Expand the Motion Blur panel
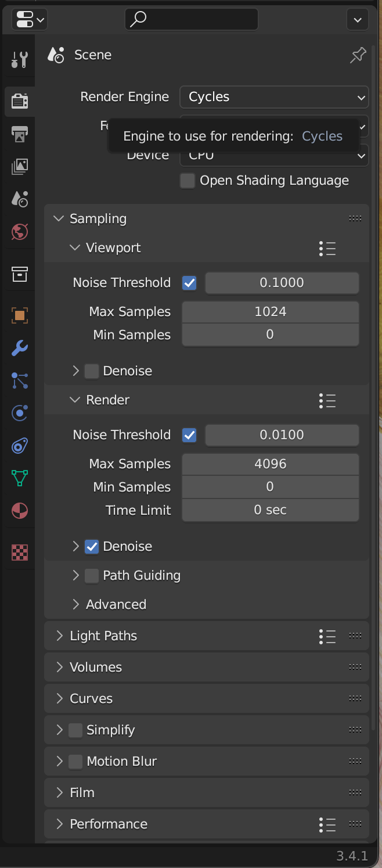The image size is (382, 868). (x=59, y=762)
